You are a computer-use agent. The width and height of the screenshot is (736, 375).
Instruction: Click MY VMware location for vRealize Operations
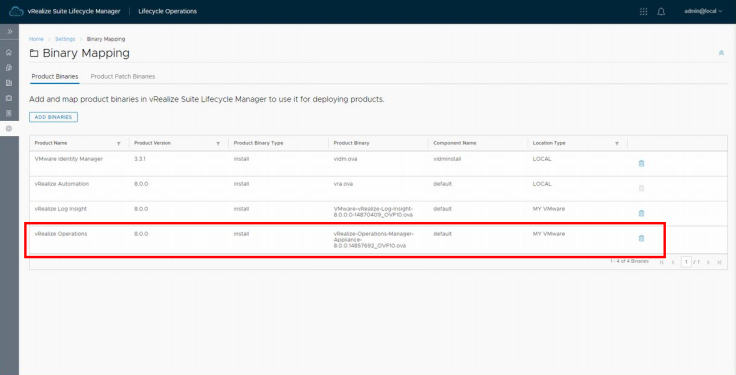(x=549, y=234)
